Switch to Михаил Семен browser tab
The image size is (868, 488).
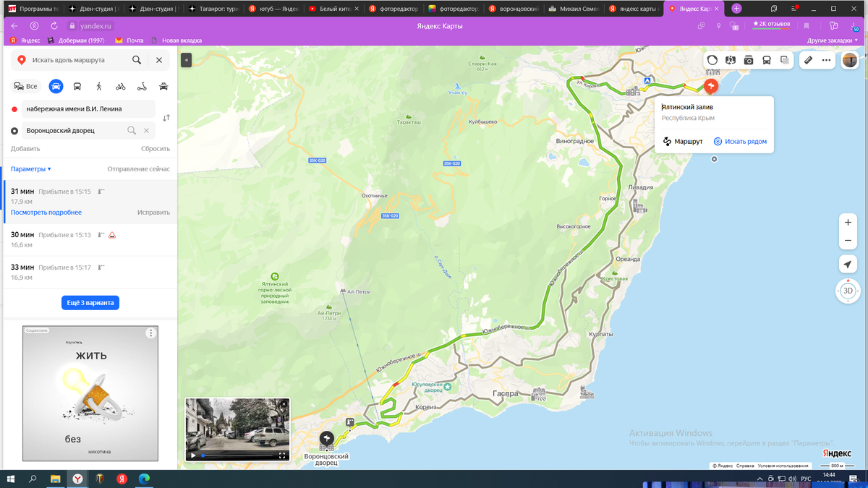coord(574,9)
